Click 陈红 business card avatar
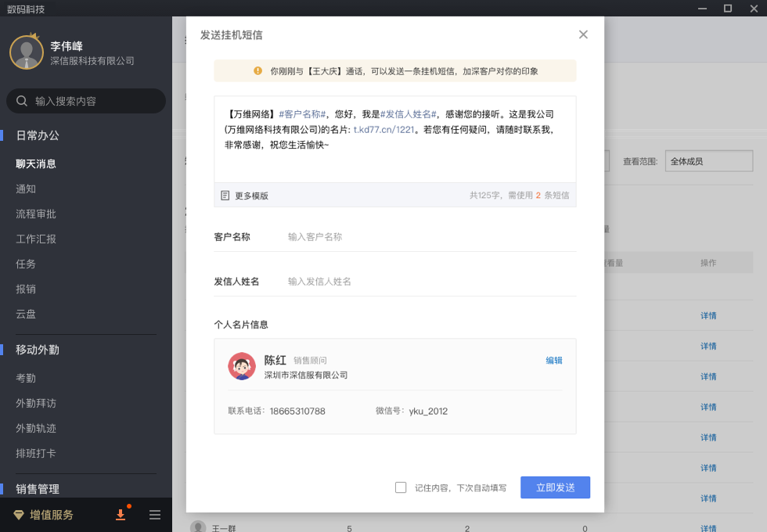The width and height of the screenshot is (767, 532). [x=242, y=366]
